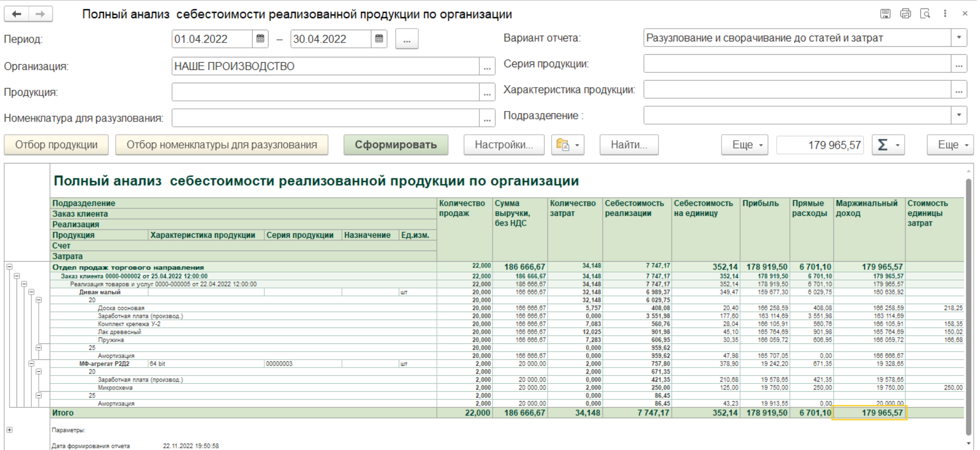Click the Найти... button
The width and height of the screenshot is (980, 450).
(x=629, y=145)
